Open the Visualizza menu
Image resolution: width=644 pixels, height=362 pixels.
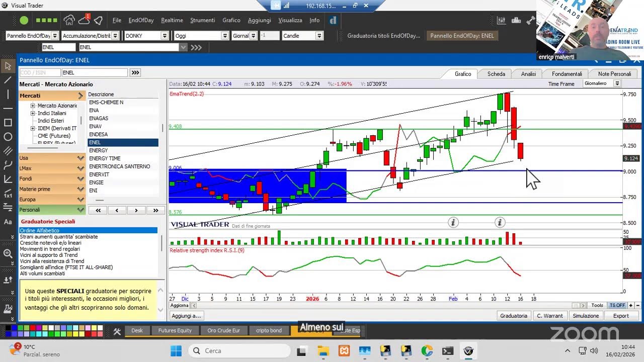(x=290, y=20)
